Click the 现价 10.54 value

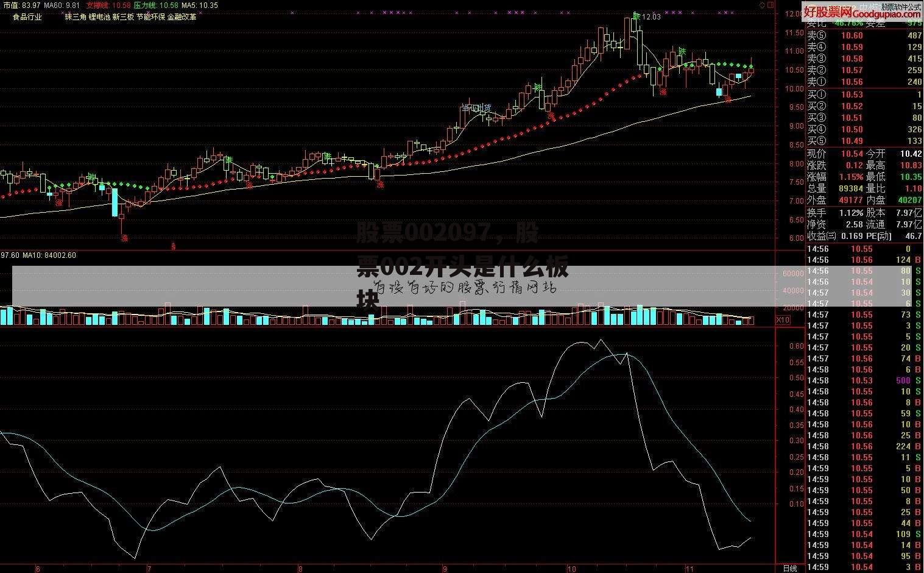[x=852, y=154]
